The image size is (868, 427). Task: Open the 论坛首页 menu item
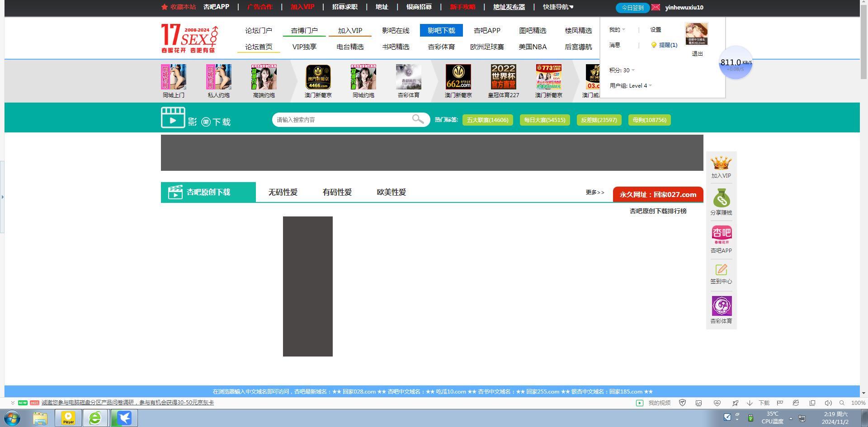click(x=258, y=46)
